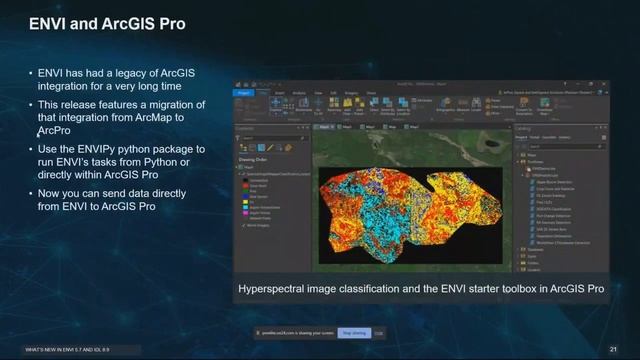Switch to the Imagery ribbon tab
Viewport: 640px width, 360px height.
[x=351, y=93]
